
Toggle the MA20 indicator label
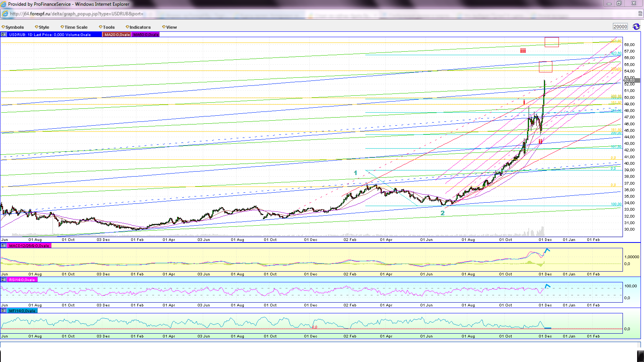(x=117, y=34)
